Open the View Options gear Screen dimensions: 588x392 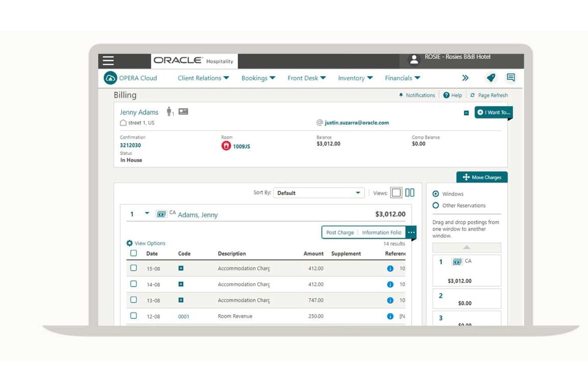coord(130,243)
